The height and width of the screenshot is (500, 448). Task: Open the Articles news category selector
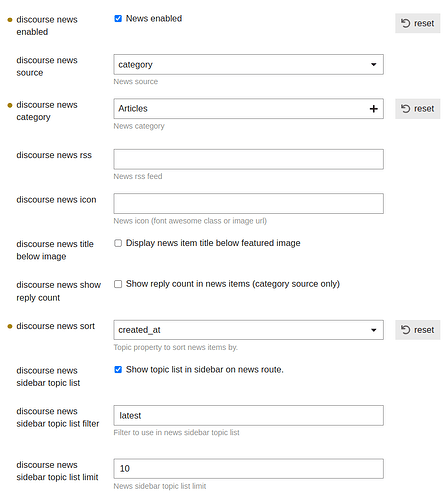pos(248,109)
